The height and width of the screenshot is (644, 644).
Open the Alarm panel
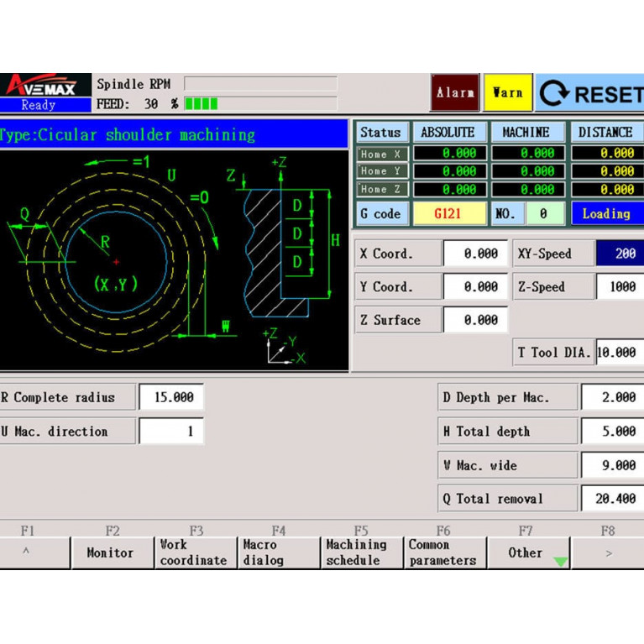(454, 92)
